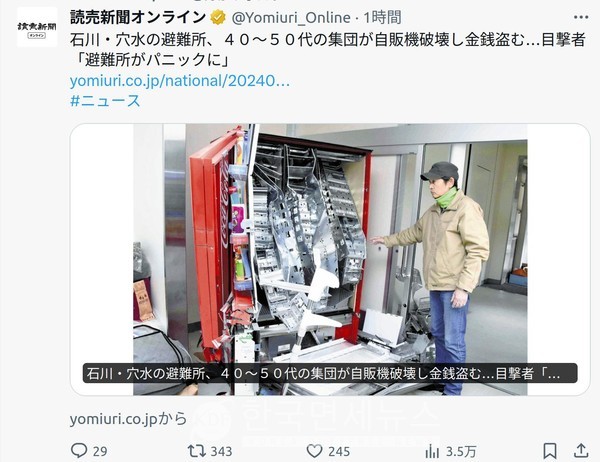The width and height of the screenshot is (600, 462).
Task: Click the gold verified badge
Action: point(218,18)
